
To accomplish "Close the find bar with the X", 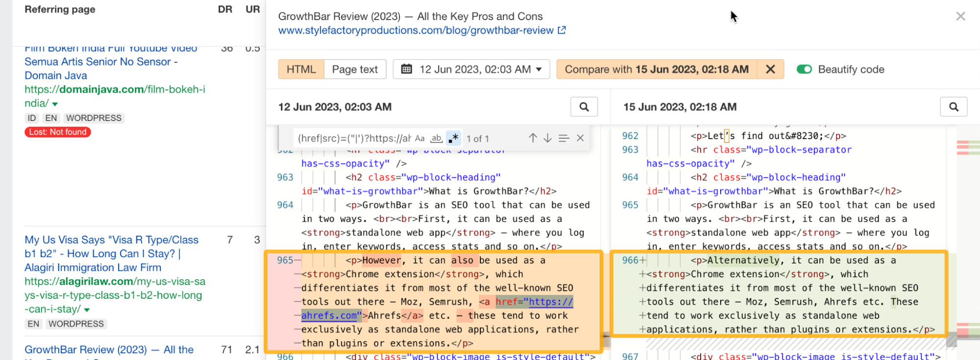I will [580, 139].
